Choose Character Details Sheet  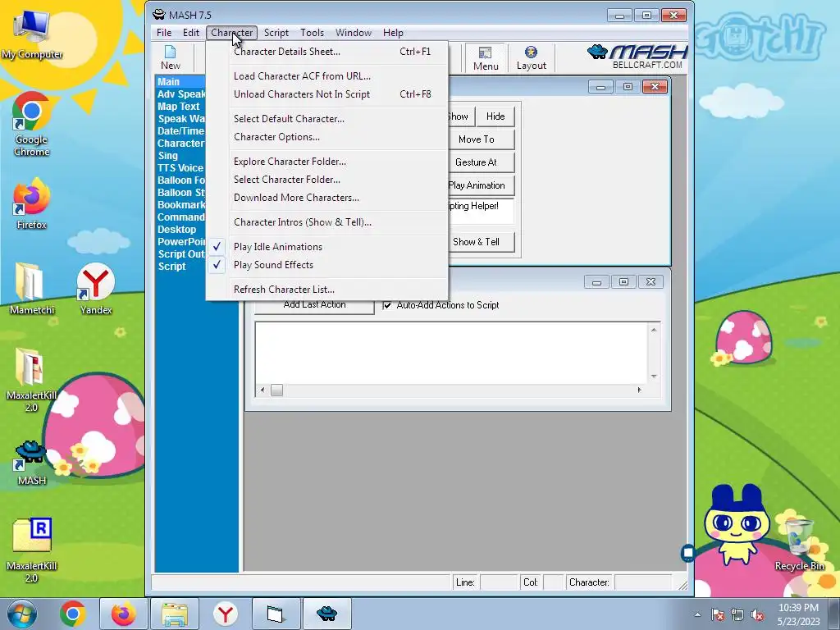coord(326,52)
